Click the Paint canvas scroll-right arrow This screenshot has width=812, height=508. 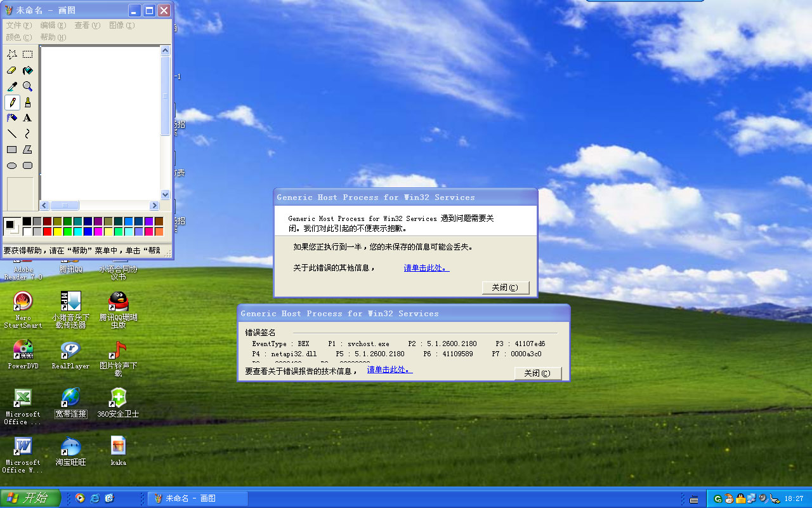point(154,205)
